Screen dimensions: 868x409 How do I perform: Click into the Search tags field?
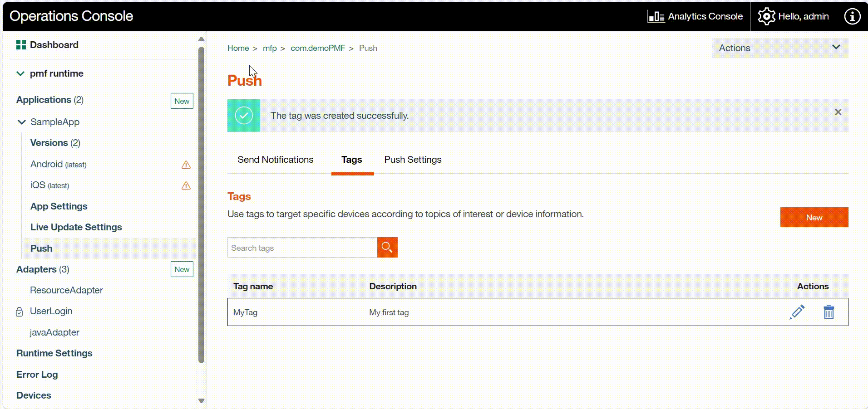click(x=302, y=248)
